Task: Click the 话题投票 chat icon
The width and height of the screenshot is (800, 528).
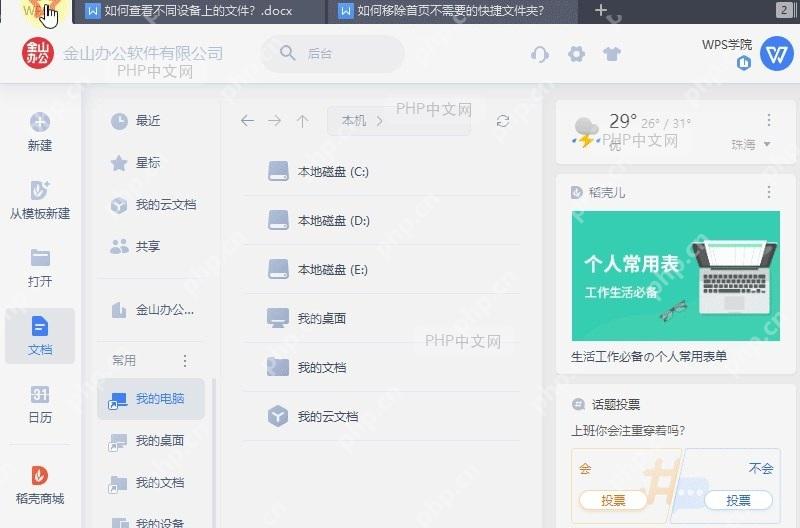Action: [578, 405]
